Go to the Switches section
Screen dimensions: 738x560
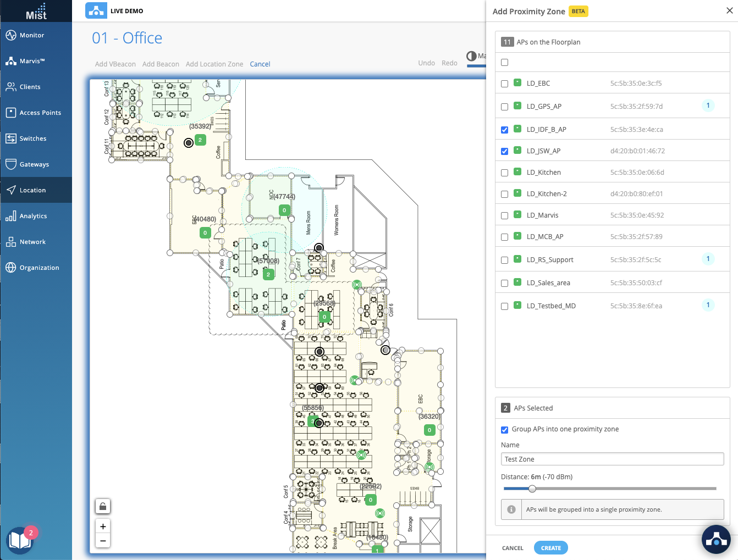pyautogui.click(x=33, y=138)
